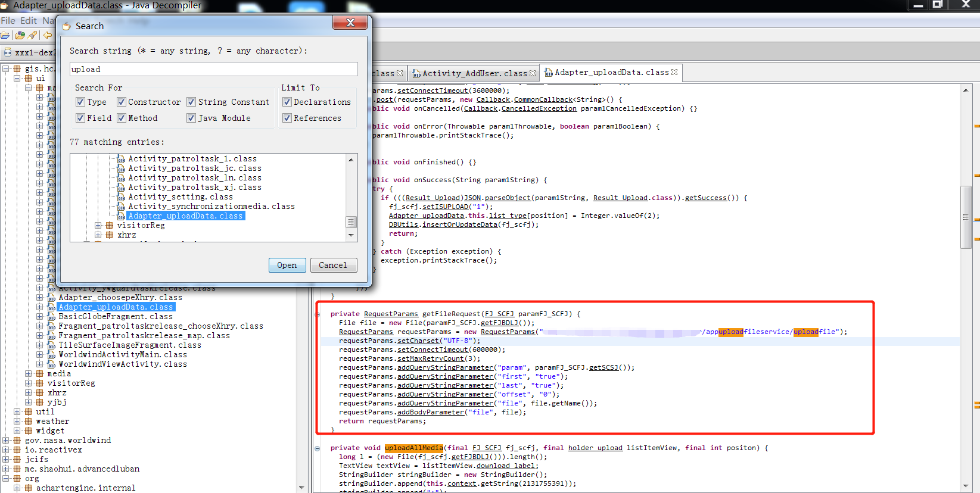Uncheck the Type search option
This screenshot has height=493, width=980.
coord(80,102)
